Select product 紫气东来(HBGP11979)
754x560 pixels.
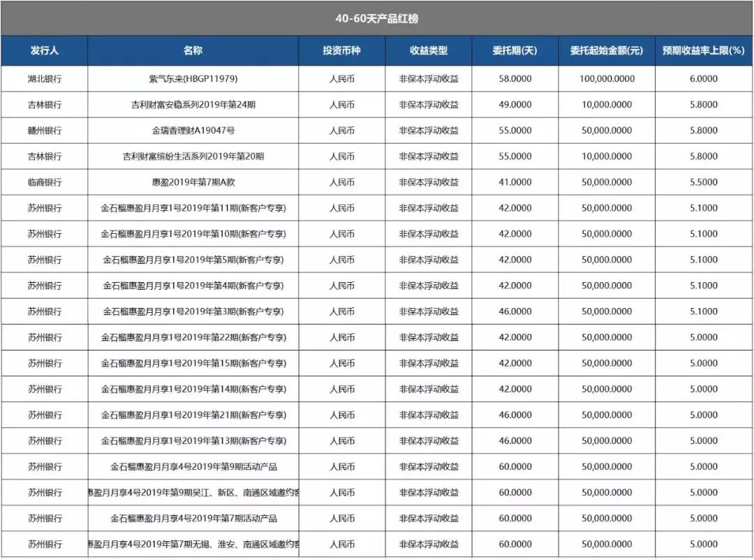pos(193,79)
